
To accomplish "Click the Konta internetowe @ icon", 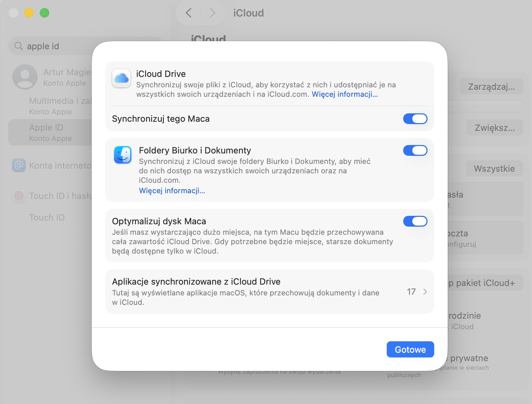I will coord(19,165).
